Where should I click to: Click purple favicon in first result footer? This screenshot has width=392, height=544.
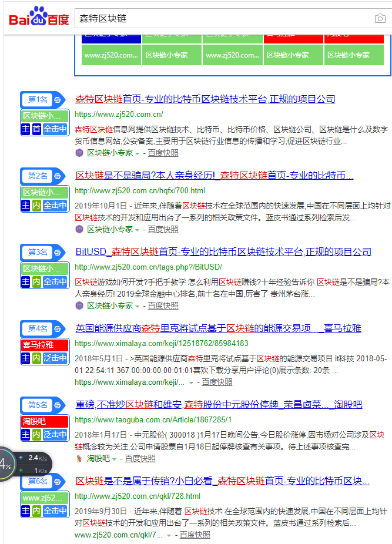(79, 153)
